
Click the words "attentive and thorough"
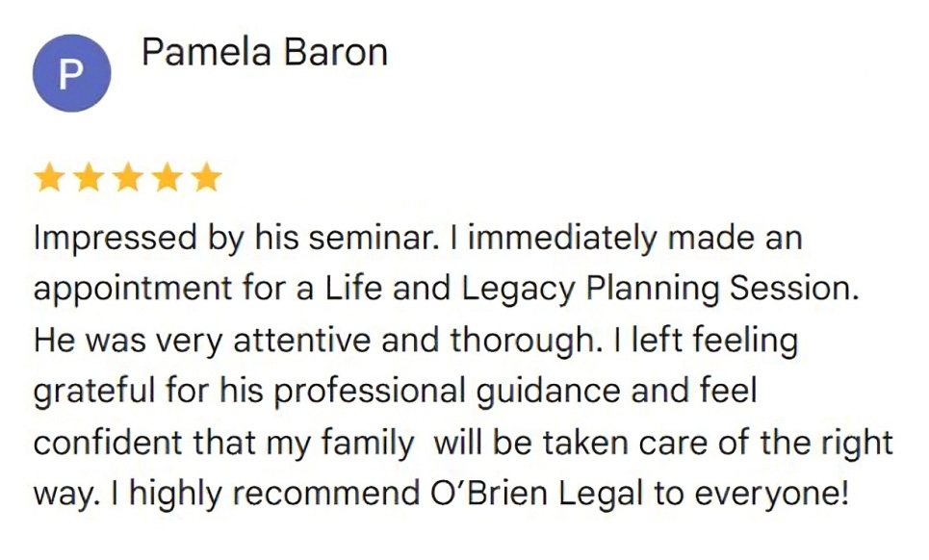(x=414, y=341)
